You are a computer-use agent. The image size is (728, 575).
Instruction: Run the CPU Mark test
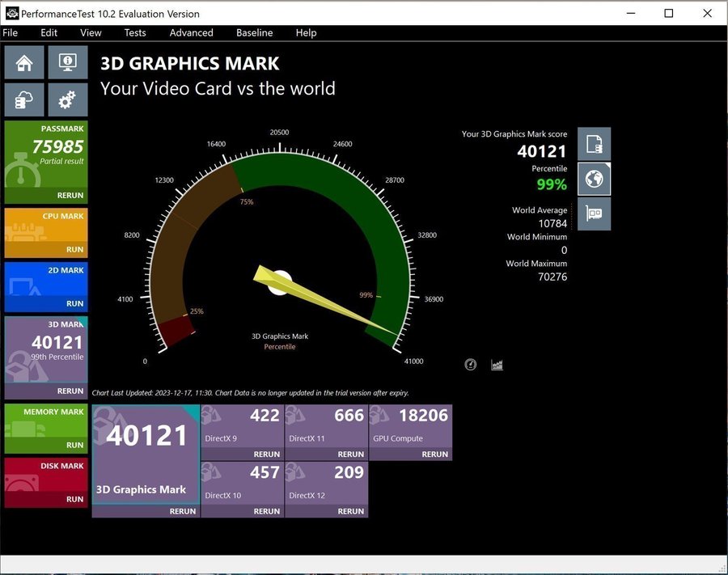coord(74,250)
